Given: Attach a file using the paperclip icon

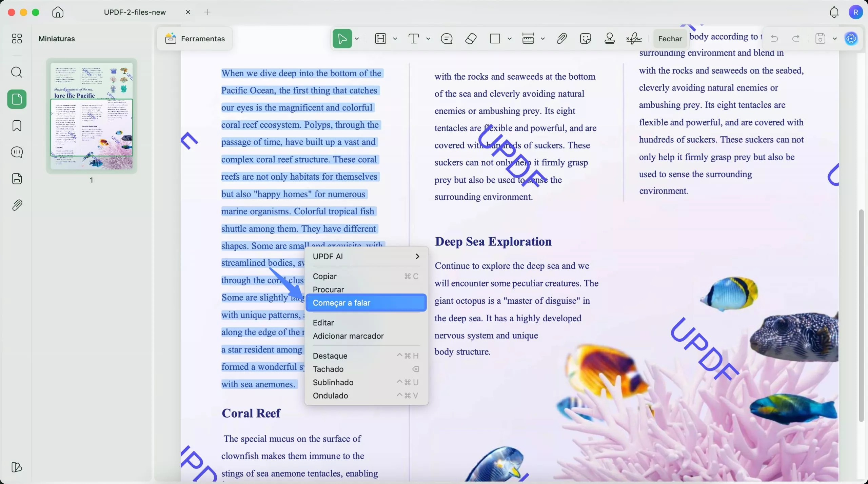Looking at the screenshot, I should click(x=561, y=38).
